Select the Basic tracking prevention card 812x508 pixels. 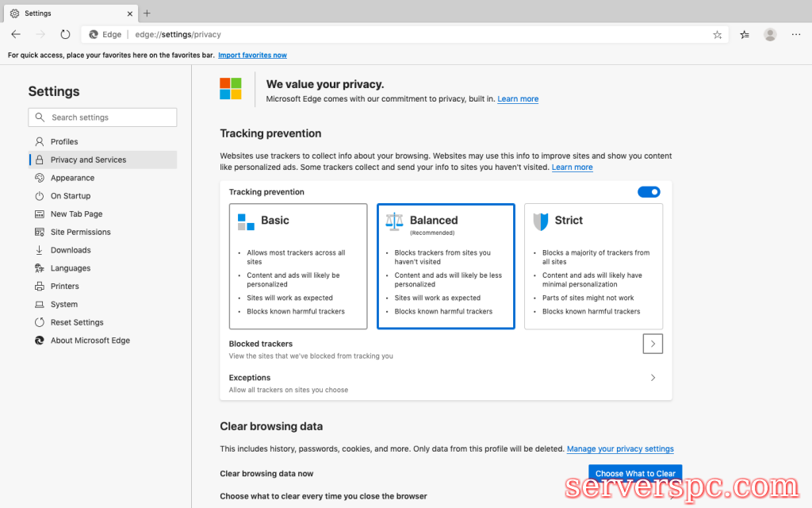point(298,266)
